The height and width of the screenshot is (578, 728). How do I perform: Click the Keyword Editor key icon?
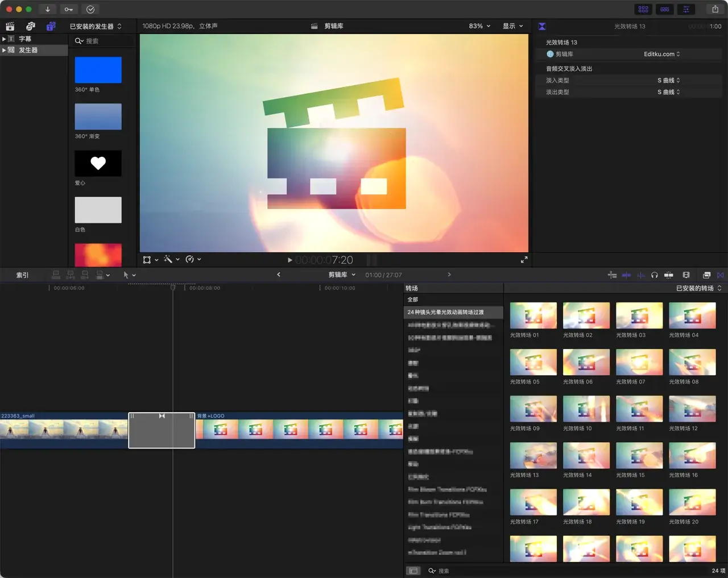click(68, 9)
